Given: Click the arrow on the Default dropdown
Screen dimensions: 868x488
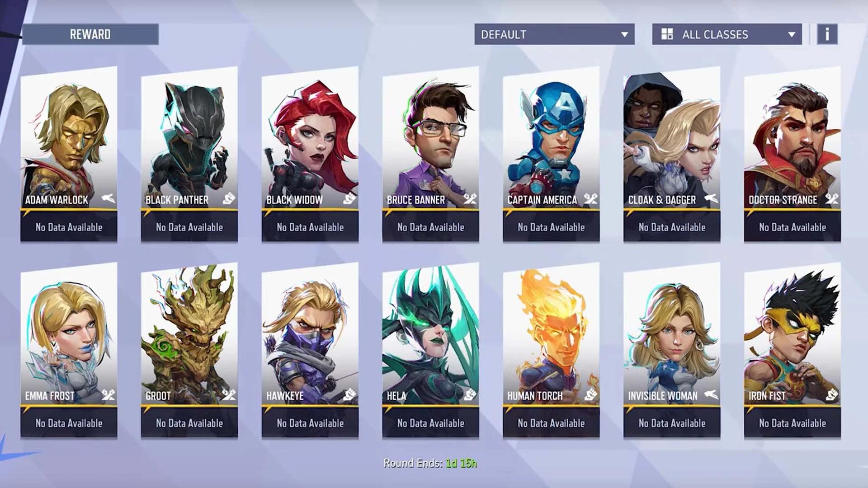Looking at the screenshot, I should pyautogui.click(x=624, y=35).
